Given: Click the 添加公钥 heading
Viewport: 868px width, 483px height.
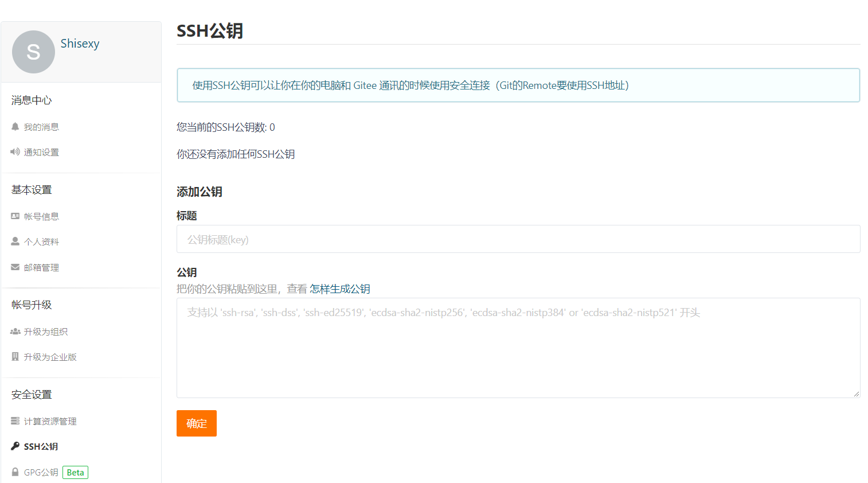Looking at the screenshot, I should pos(200,192).
